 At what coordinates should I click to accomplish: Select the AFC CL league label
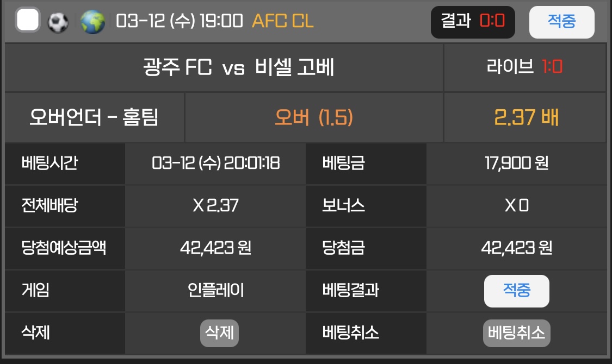click(x=283, y=21)
